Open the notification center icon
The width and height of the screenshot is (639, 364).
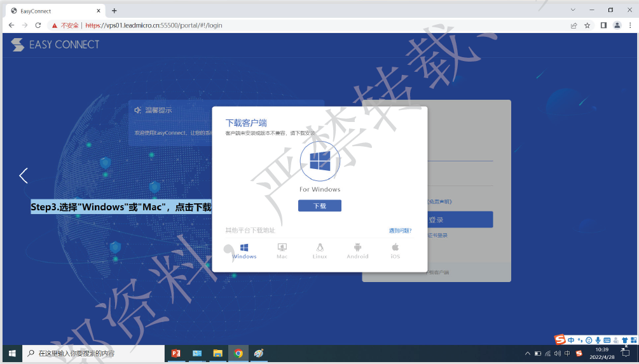(x=626, y=353)
